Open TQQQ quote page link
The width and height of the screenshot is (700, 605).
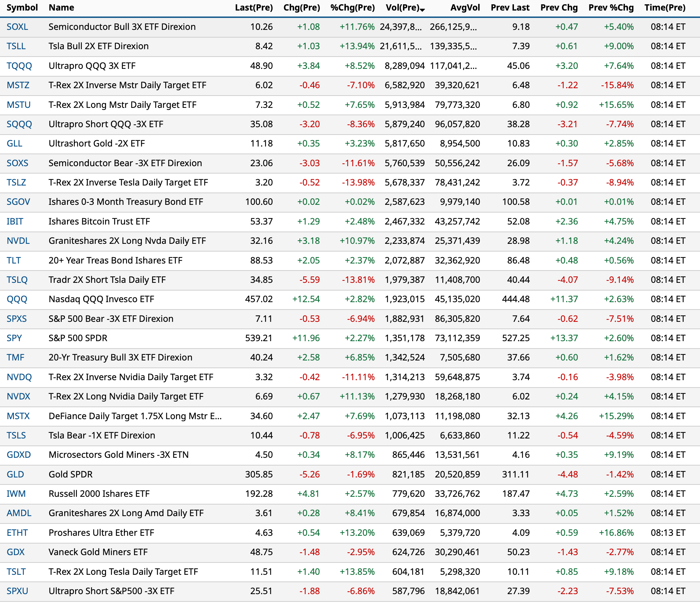pyautogui.click(x=19, y=66)
